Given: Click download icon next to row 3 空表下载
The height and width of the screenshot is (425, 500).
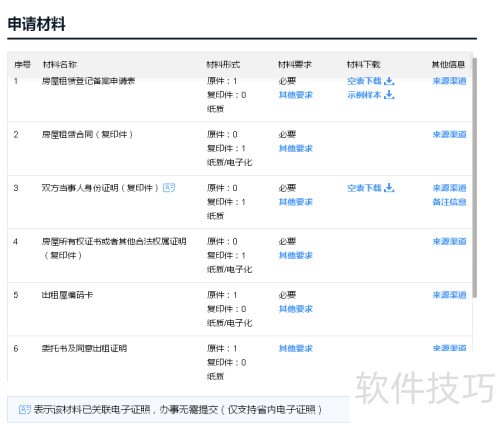Looking at the screenshot, I should point(389,188).
